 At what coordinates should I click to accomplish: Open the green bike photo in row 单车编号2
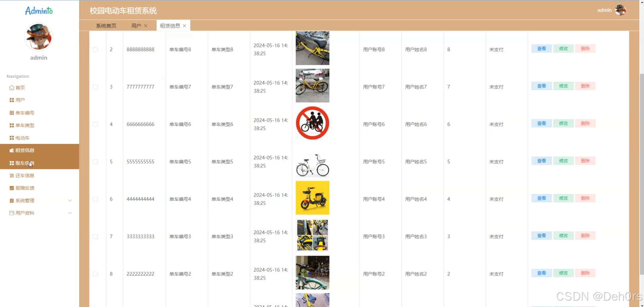tap(312, 273)
